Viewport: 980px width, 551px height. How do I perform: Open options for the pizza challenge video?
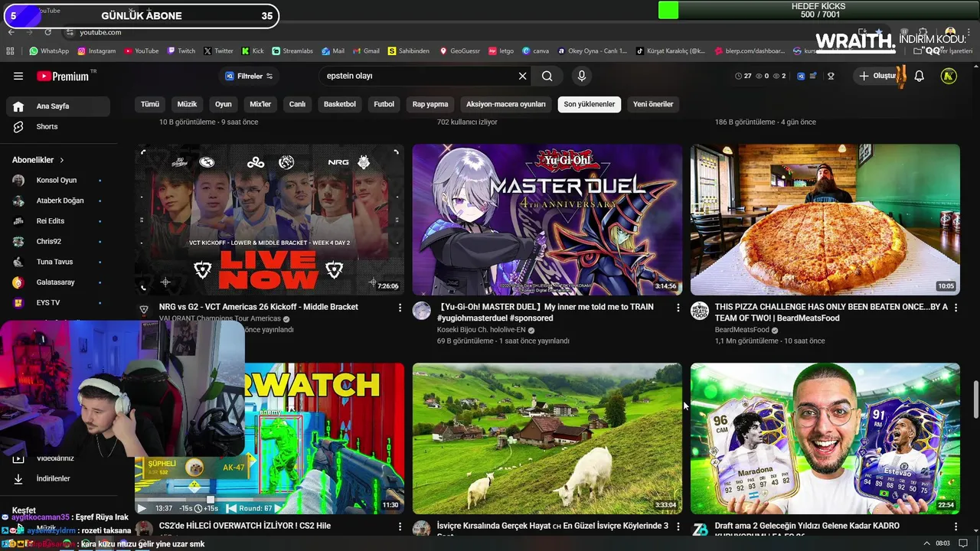click(955, 308)
